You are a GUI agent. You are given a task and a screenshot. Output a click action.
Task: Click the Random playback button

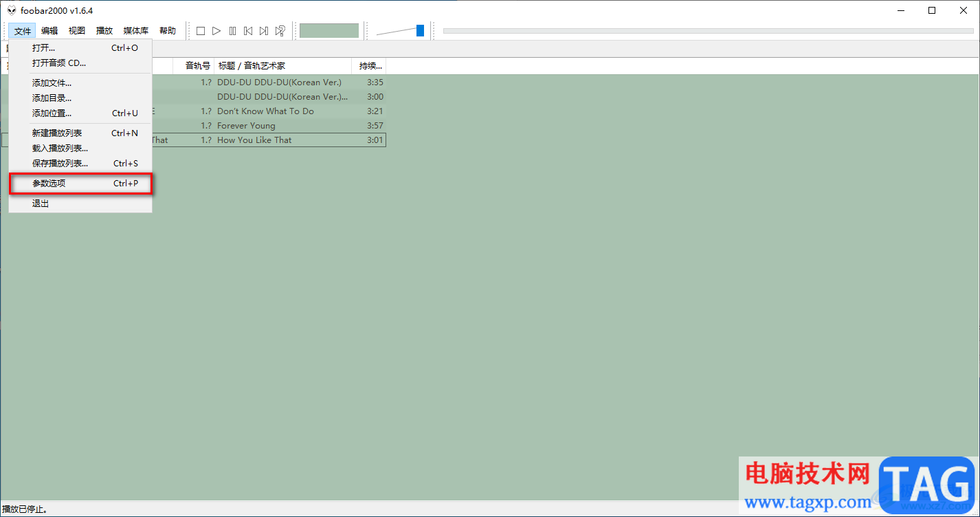coord(280,31)
